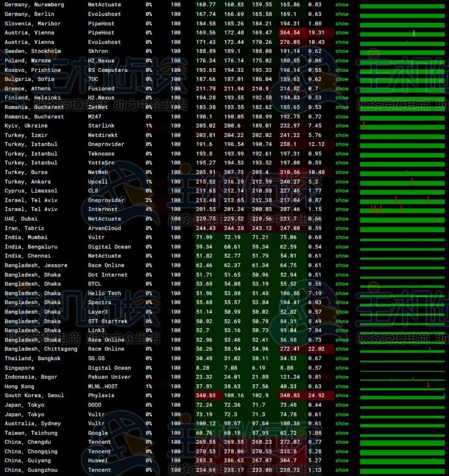Click 'show' for Indonesia, Bogor row
Screen dimensions: 449x476
pyautogui.click(x=342, y=377)
